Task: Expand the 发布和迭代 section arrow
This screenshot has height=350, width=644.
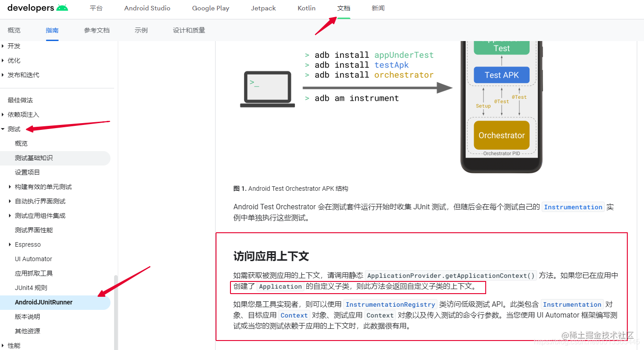Action: tap(3, 75)
